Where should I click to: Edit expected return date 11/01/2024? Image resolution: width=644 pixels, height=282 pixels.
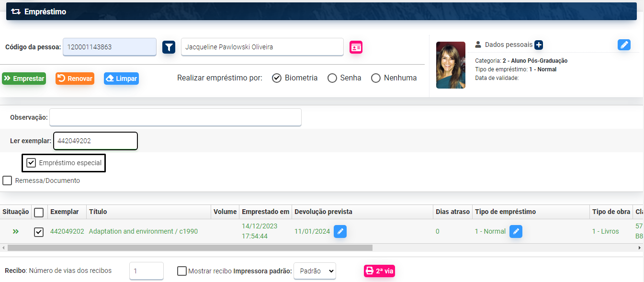pyautogui.click(x=340, y=231)
